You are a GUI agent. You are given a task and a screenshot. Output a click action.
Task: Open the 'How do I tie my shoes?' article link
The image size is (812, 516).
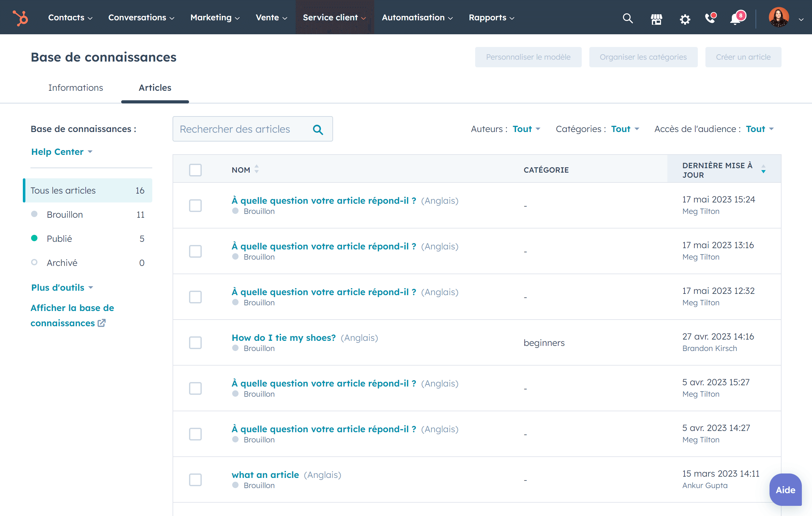284,338
